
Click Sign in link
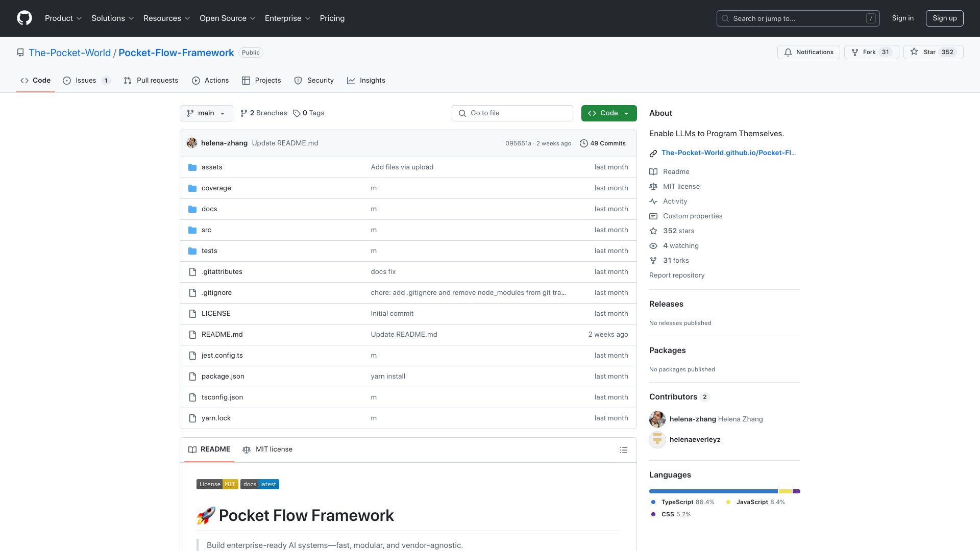[903, 18]
